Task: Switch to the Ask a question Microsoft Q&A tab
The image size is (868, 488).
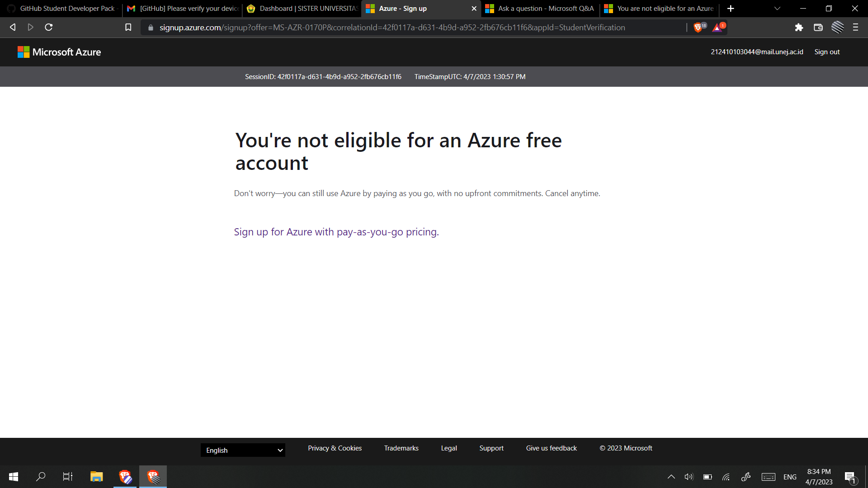Action: [x=540, y=9]
